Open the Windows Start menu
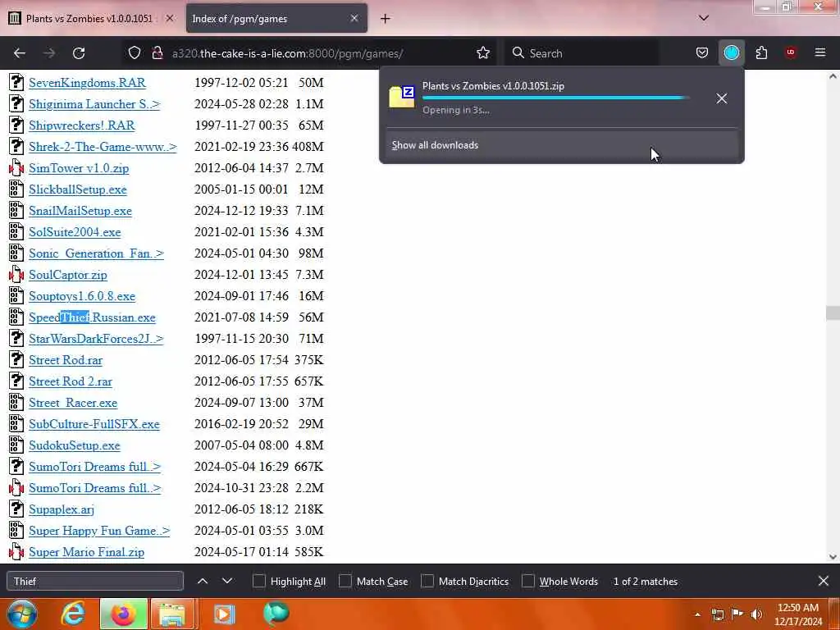The width and height of the screenshot is (840, 630). 22,614
